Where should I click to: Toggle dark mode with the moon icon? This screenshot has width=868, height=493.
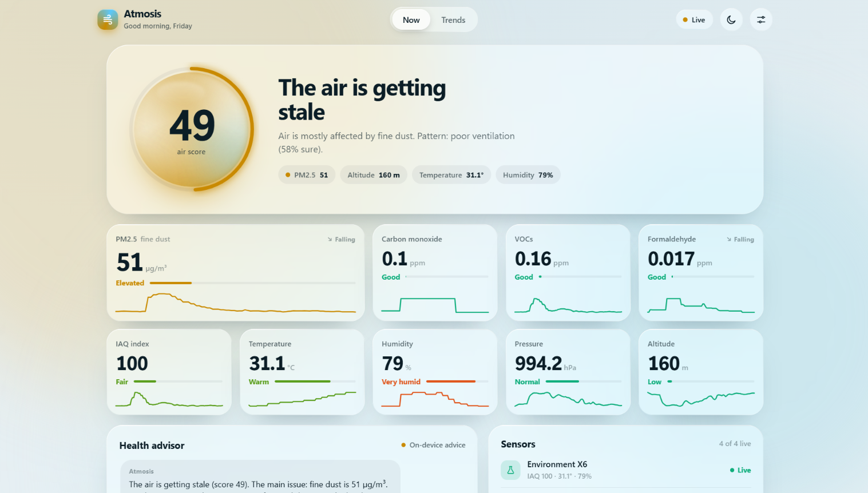point(731,19)
